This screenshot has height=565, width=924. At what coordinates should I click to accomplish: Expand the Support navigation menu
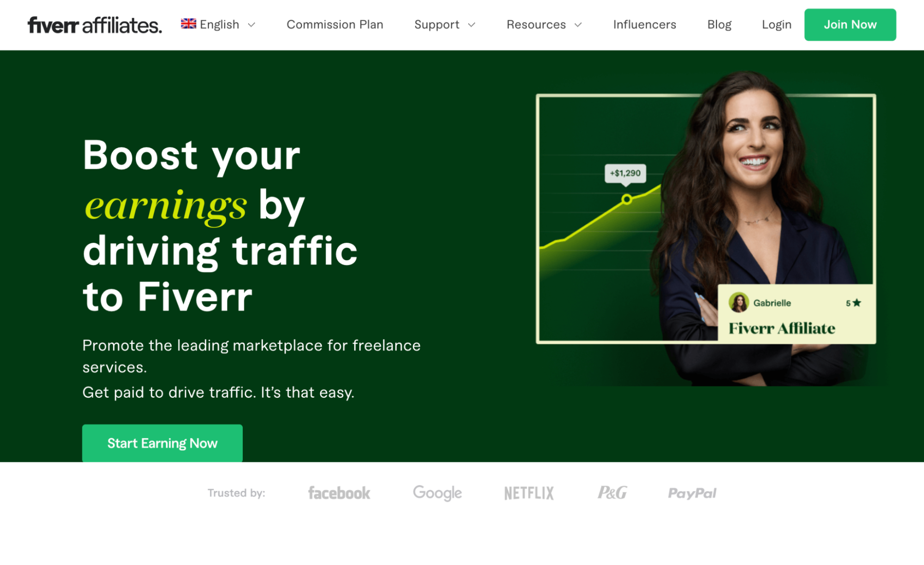(x=445, y=25)
